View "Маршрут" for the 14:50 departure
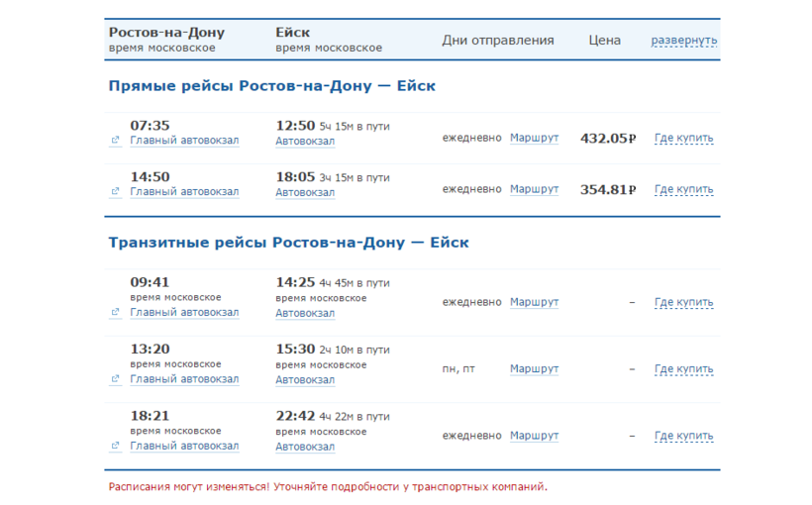This screenshot has width=812, height=505. click(x=534, y=189)
